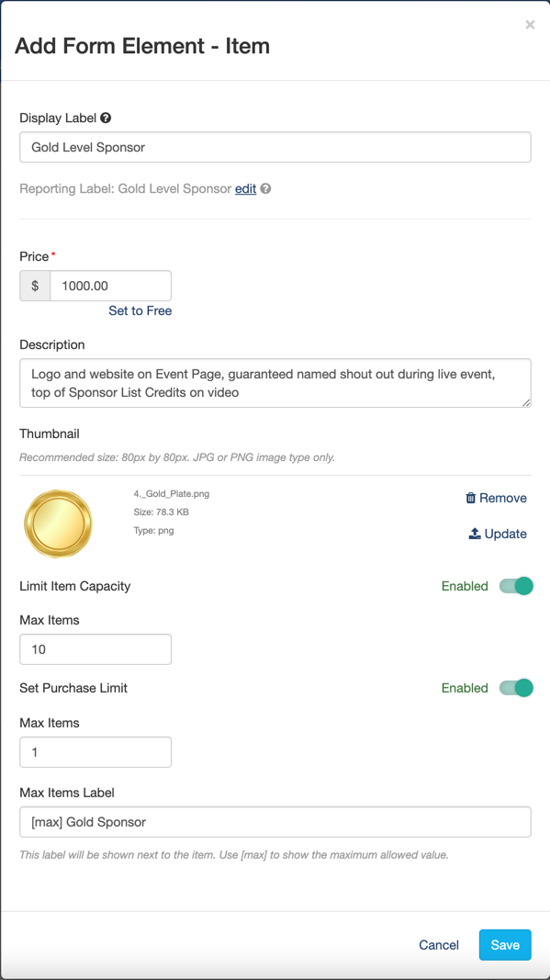
Task: Click the Remove link with trash icon
Action: 496,498
